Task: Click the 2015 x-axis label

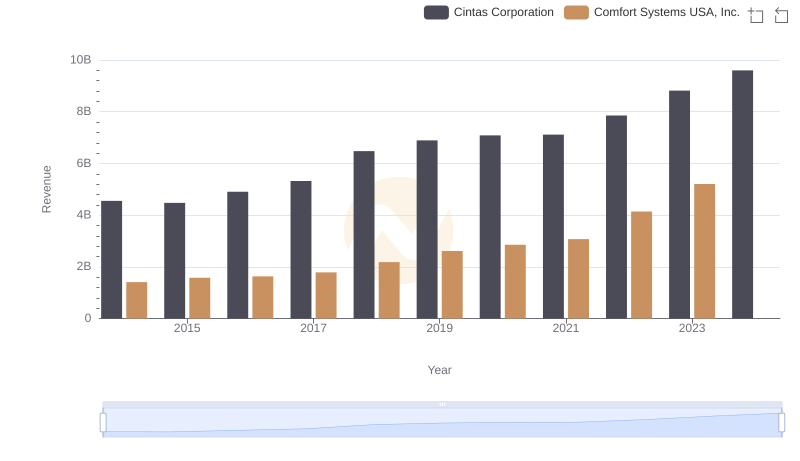Action: tap(187, 328)
